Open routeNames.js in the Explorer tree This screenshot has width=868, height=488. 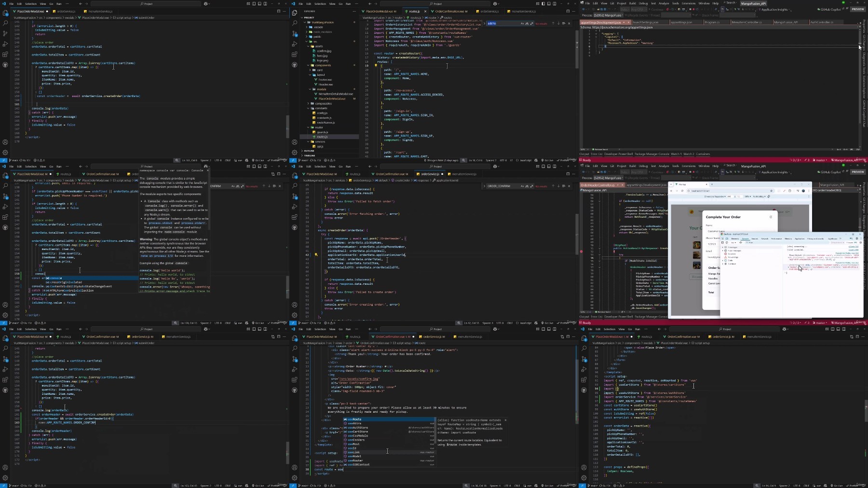(x=326, y=122)
